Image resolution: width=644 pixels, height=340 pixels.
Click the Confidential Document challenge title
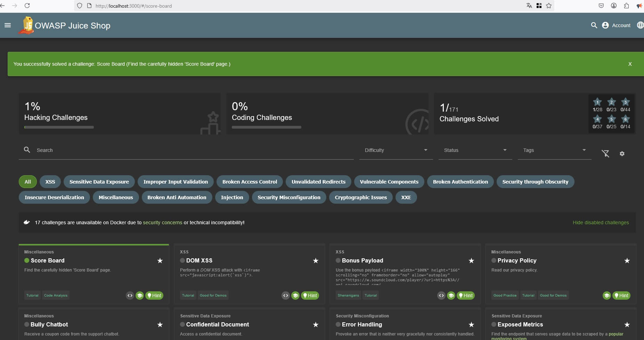(x=218, y=324)
